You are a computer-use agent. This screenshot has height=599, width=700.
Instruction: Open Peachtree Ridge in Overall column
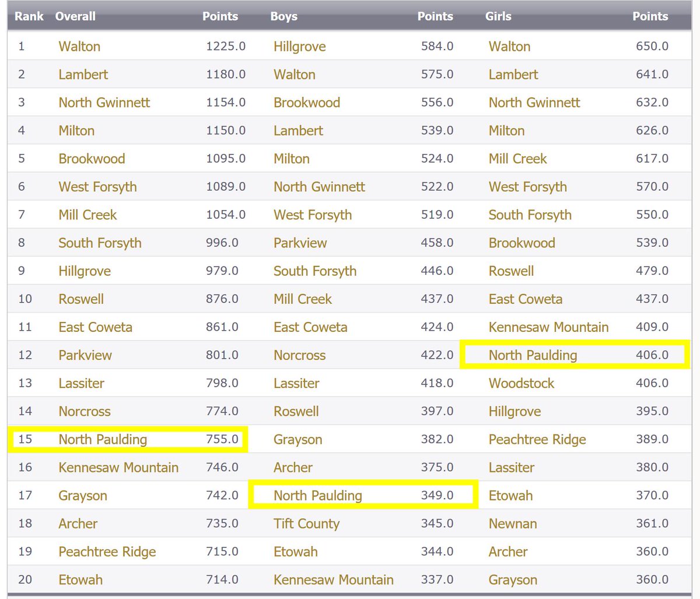[107, 552]
